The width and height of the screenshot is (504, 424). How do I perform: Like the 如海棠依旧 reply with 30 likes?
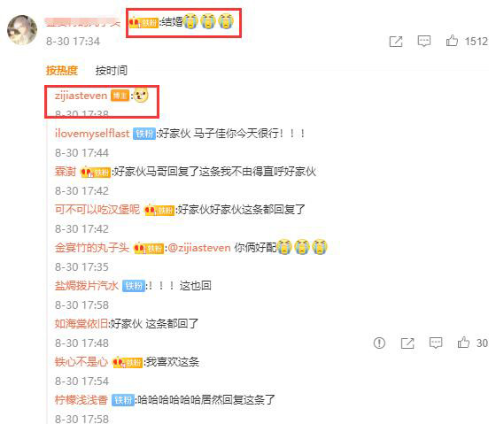pos(463,343)
